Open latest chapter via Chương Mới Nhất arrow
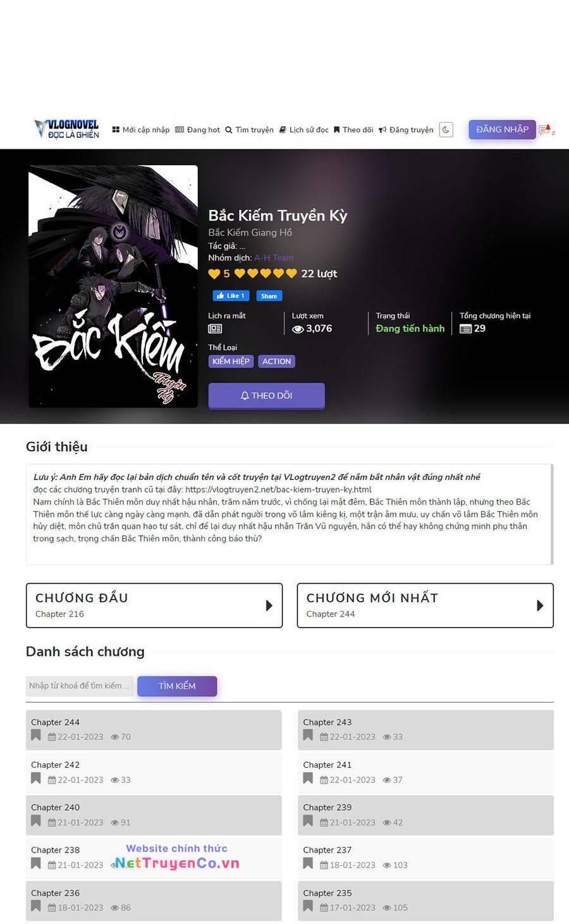Viewport: 569px width, 924px height. 540,605
